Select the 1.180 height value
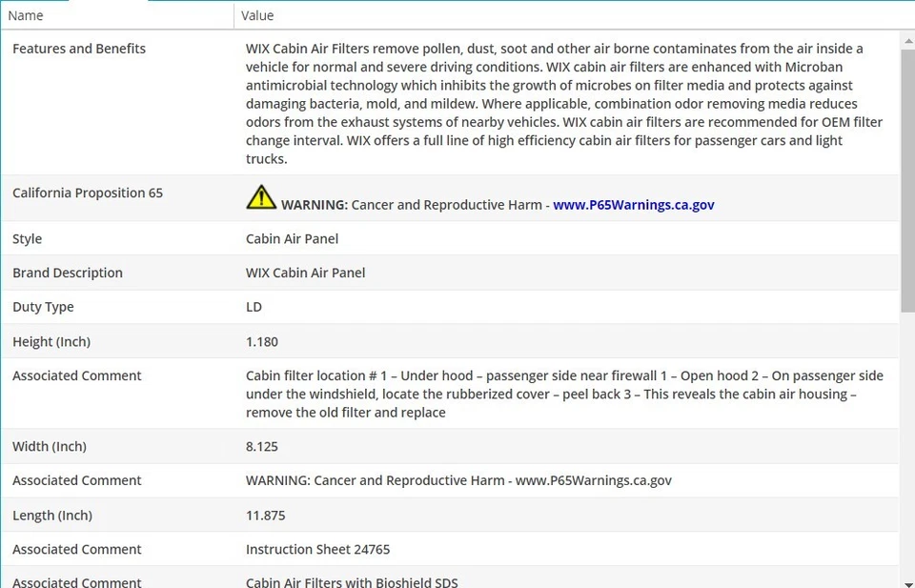Image resolution: width=915 pixels, height=588 pixels. point(262,342)
